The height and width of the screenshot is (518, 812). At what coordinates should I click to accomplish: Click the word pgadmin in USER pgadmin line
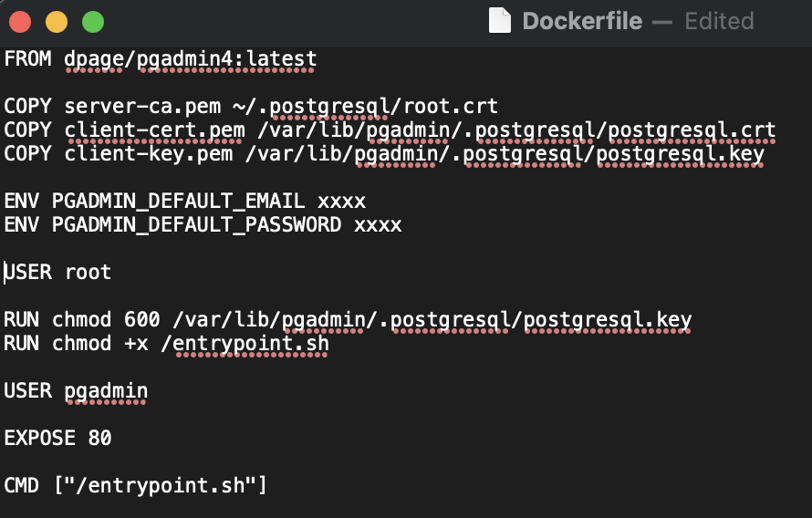click(x=106, y=391)
